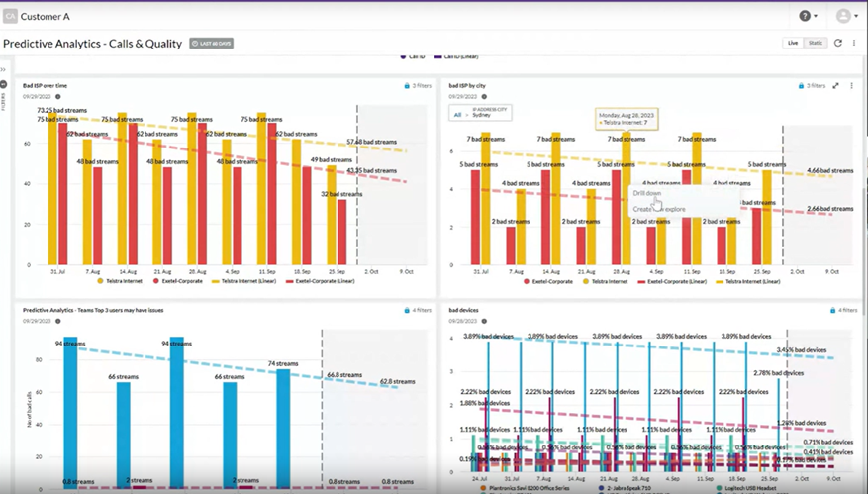Switch dashboard to Live mode
The image size is (868, 494).
(792, 43)
